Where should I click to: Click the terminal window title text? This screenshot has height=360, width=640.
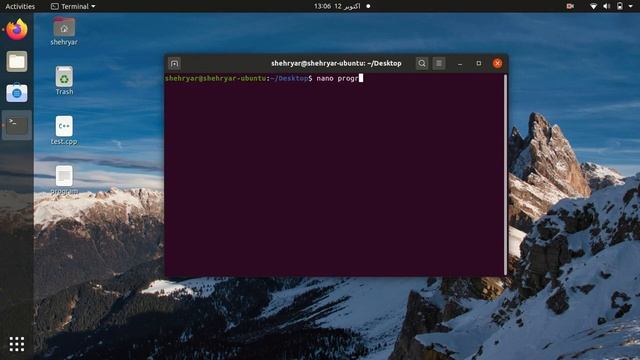click(x=336, y=63)
